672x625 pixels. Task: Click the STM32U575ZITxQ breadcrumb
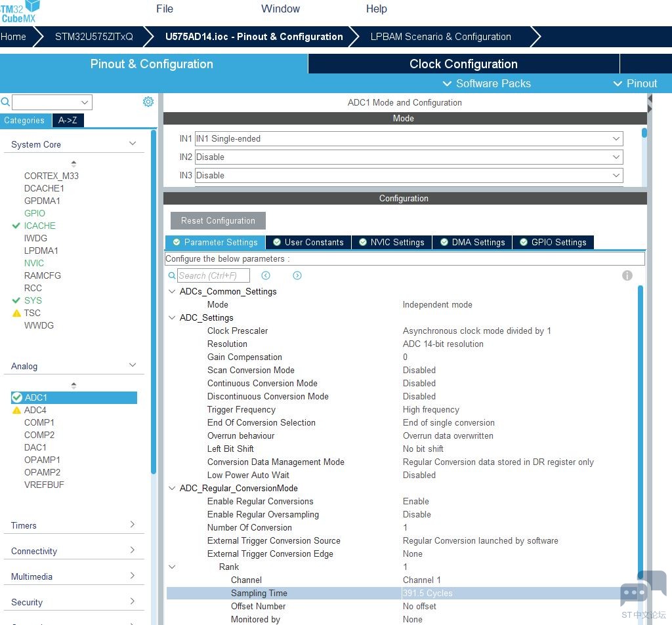tap(94, 37)
